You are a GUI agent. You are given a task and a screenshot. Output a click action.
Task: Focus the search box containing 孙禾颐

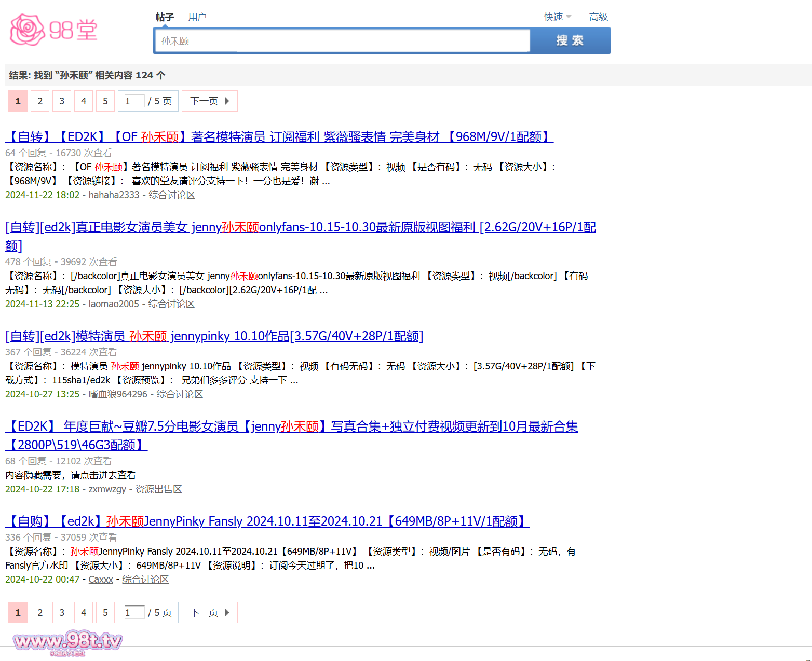click(342, 40)
